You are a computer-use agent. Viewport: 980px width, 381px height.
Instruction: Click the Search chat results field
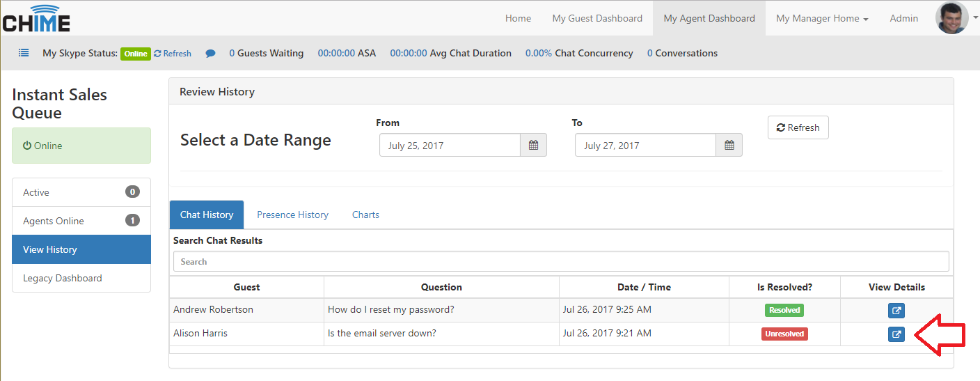click(x=561, y=261)
